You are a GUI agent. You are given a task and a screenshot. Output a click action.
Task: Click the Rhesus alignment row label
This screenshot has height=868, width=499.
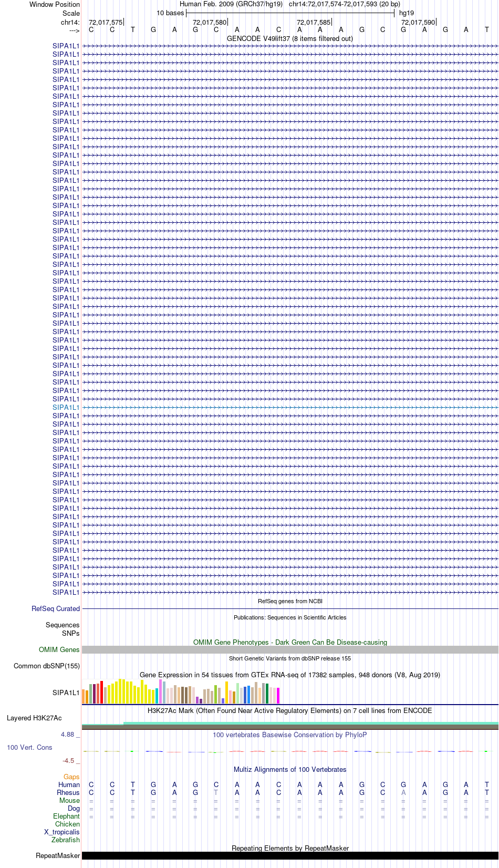[68, 792]
